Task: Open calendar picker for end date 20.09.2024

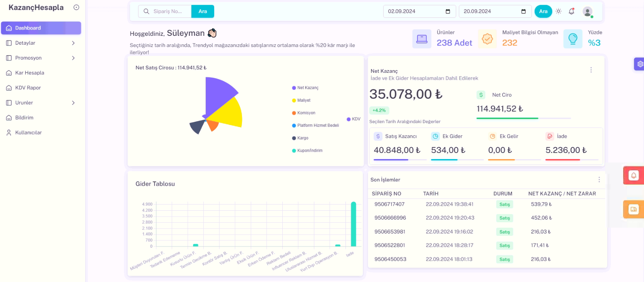Action: [523, 11]
